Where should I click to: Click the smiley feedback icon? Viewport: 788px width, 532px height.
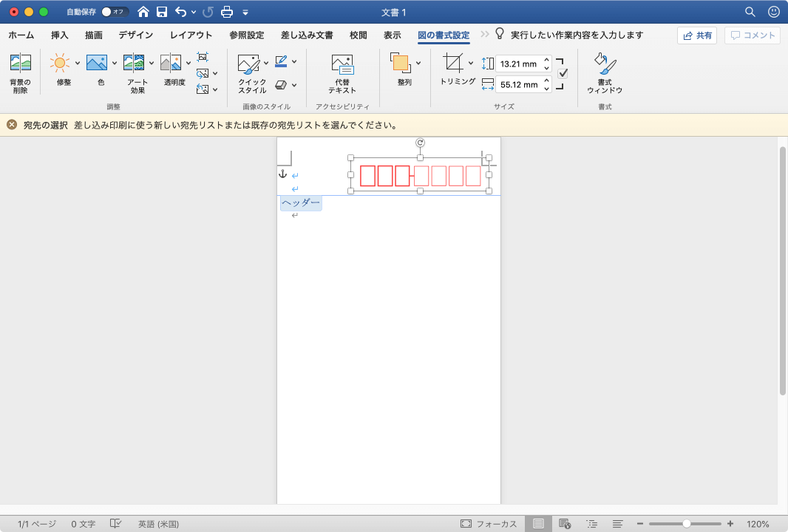774,12
